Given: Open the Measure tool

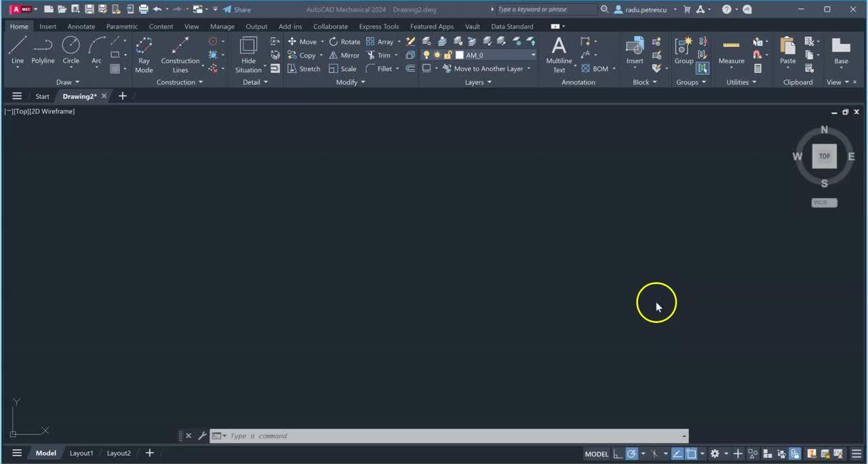Looking at the screenshot, I should 731,50.
